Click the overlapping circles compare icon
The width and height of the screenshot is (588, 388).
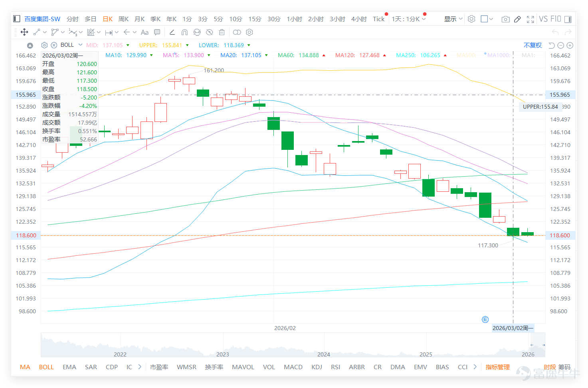coord(237,32)
